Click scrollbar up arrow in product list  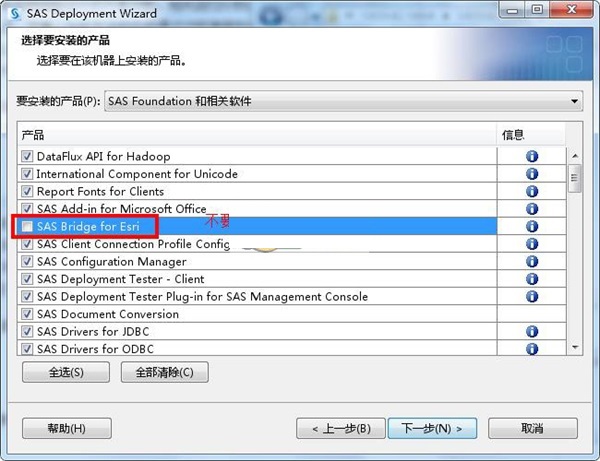pos(575,156)
